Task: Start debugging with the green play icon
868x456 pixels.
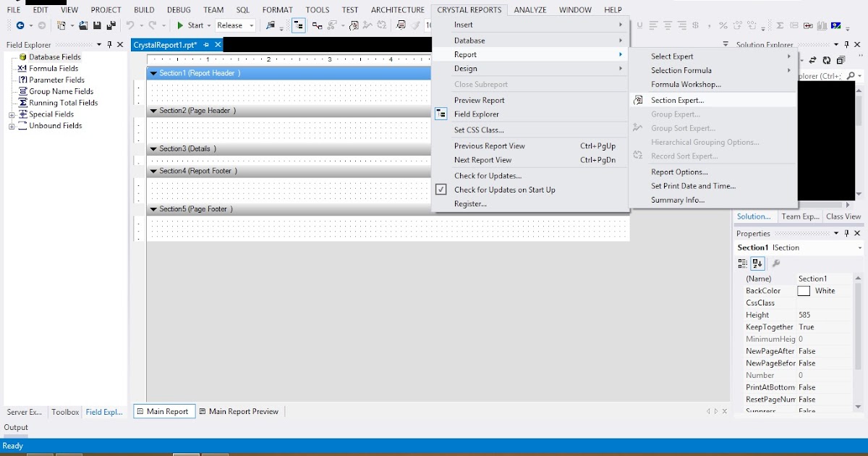Action: pos(180,25)
